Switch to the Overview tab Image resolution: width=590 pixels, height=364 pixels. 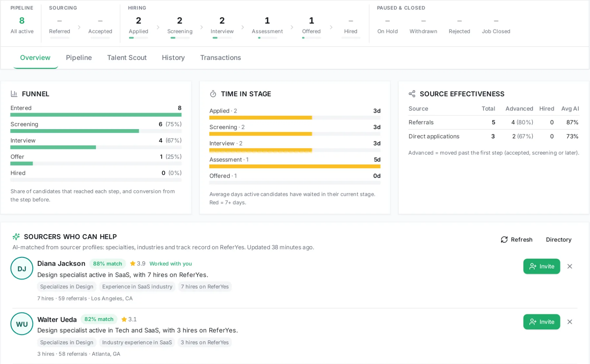point(35,58)
